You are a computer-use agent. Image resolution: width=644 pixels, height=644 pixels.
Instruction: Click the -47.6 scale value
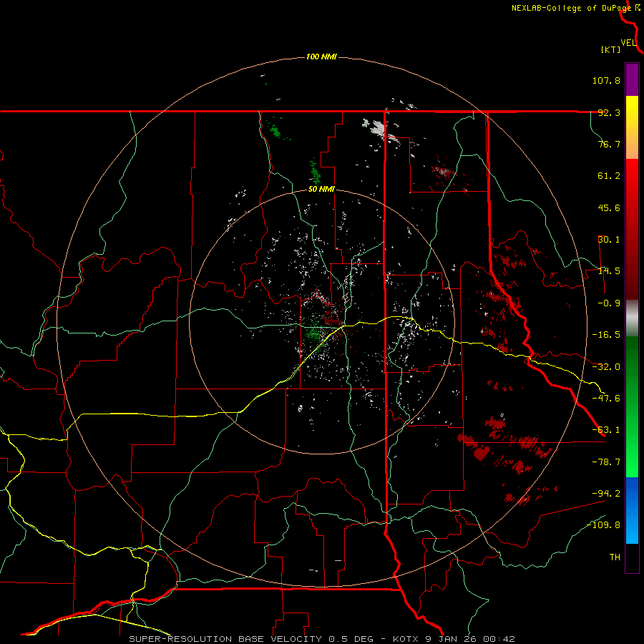[x=606, y=399]
